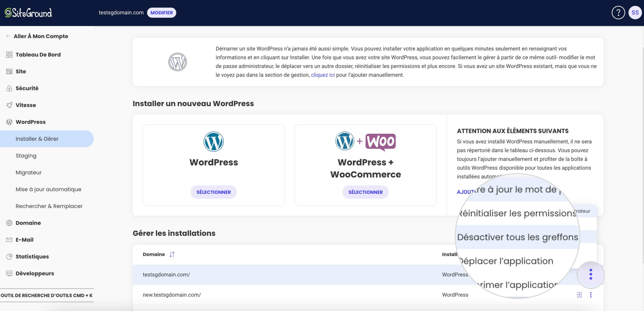Expand the E-Mail menu section
644x311 pixels.
pos(24,240)
